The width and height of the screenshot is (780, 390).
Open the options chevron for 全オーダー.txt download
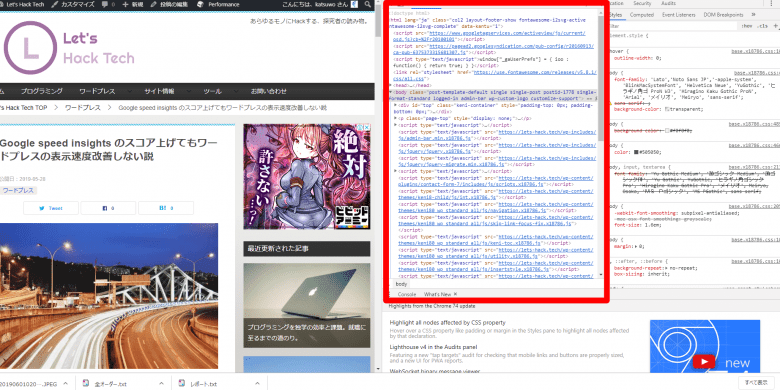161,384
